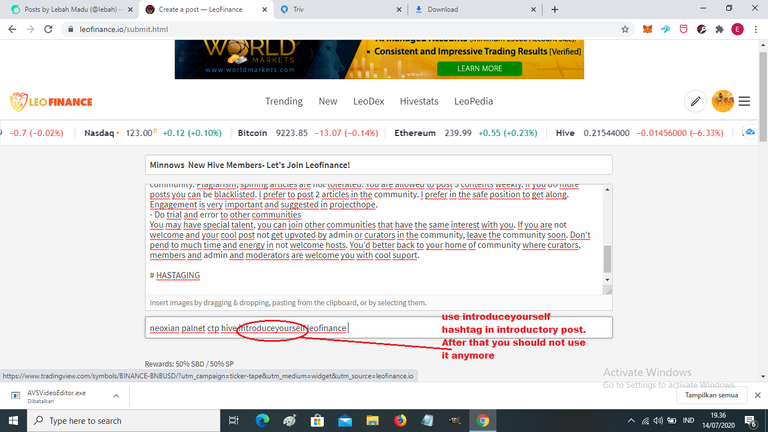Viewport: 768px width, 432px height.
Task: Click the Bitcoin ticker entry
Action: coord(308,133)
